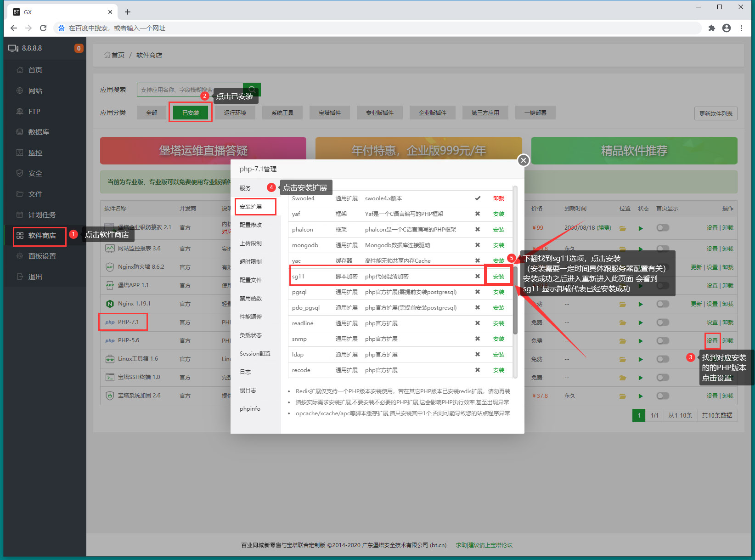
Task: Click the browser reload icon
Action: (43, 28)
